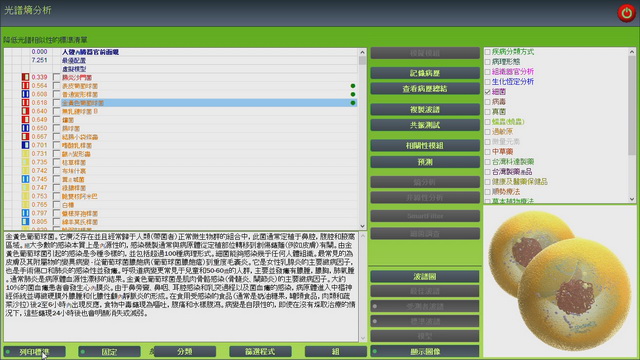The width and height of the screenshot is (640, 360).
Task: Click the results list's up scroll arrow
Action: point(362,52)
